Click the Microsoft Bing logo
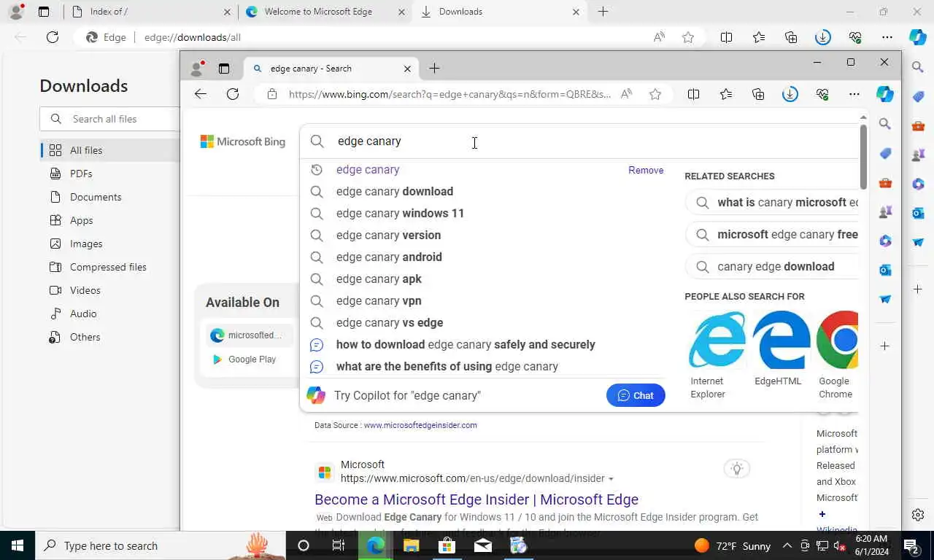 click(x=243, y=141)
